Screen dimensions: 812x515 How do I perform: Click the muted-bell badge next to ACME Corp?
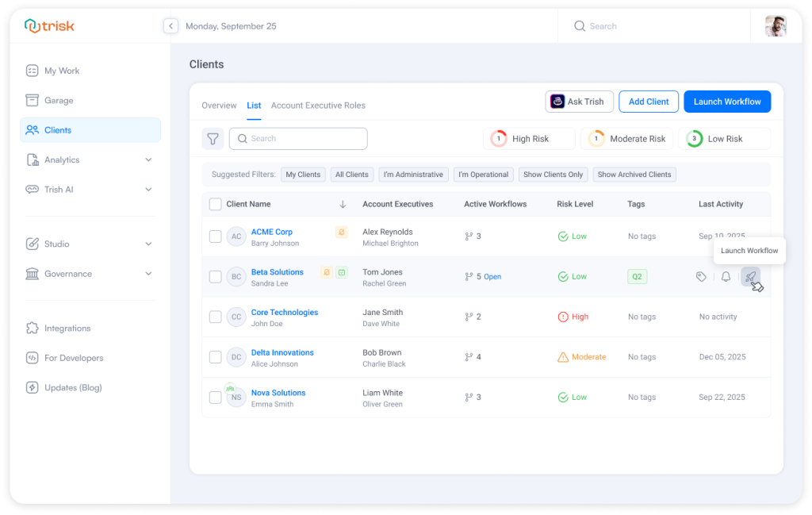coord(343,232)
